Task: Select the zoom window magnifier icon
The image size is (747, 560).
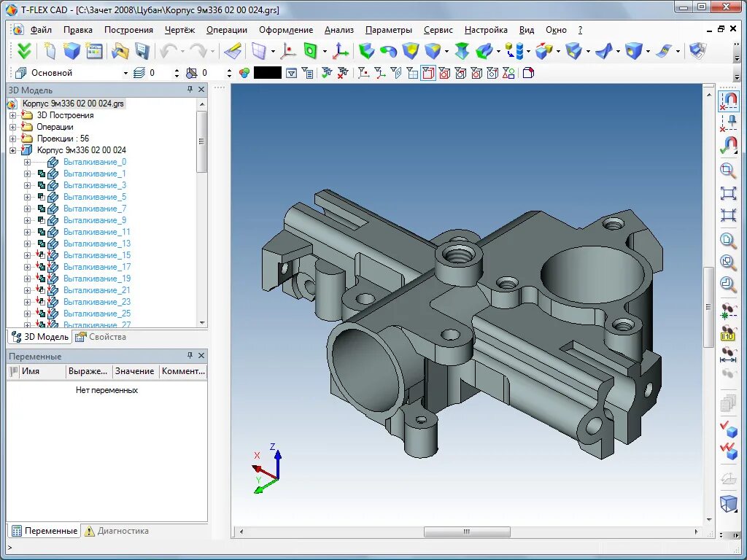Action: (728, 170)
